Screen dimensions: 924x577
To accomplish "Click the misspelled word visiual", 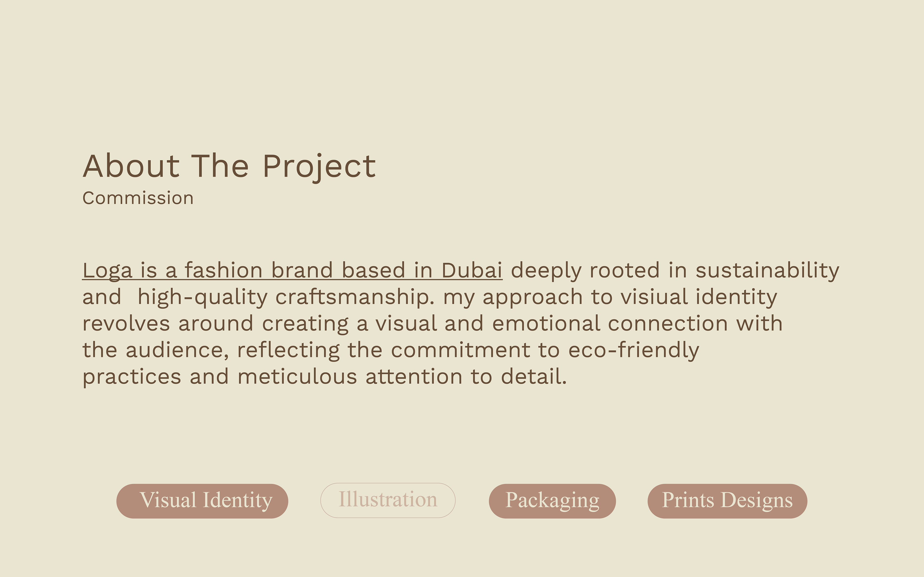I will (x=654, y=297).
